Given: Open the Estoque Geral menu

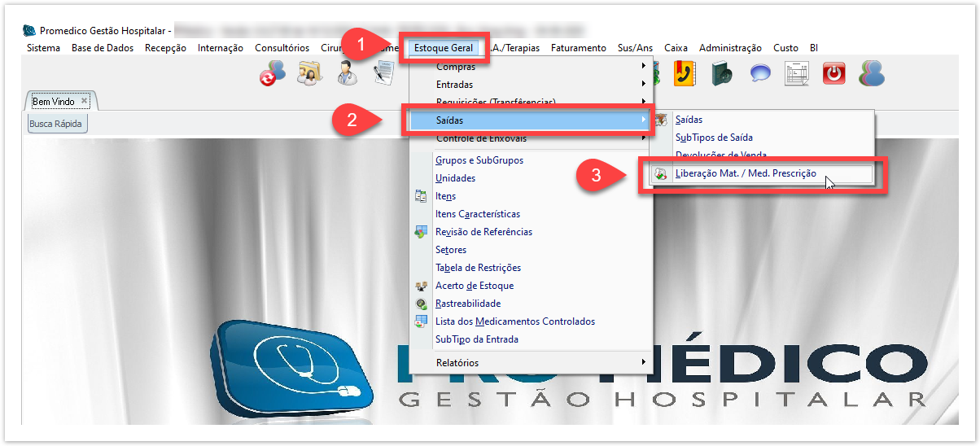Looking at the screenshot, I should (x=444, y=48).
